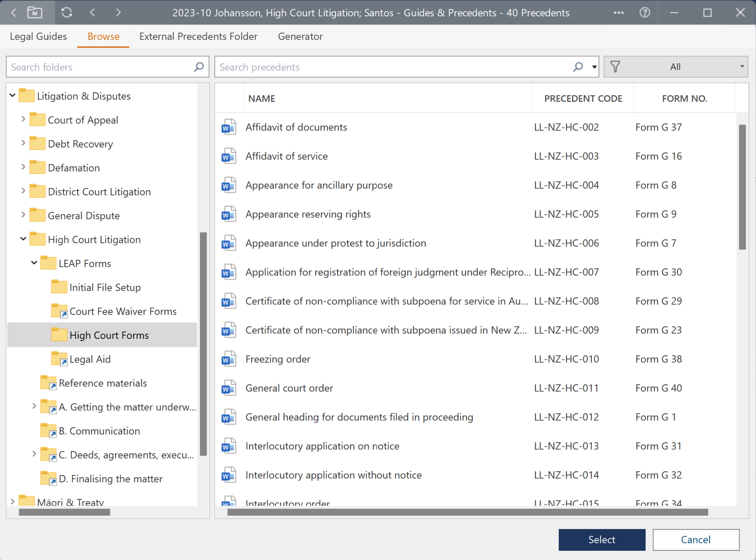Click the Defamation folder icon
This screenshot has height=560, width=756.
tap(37, 167)
